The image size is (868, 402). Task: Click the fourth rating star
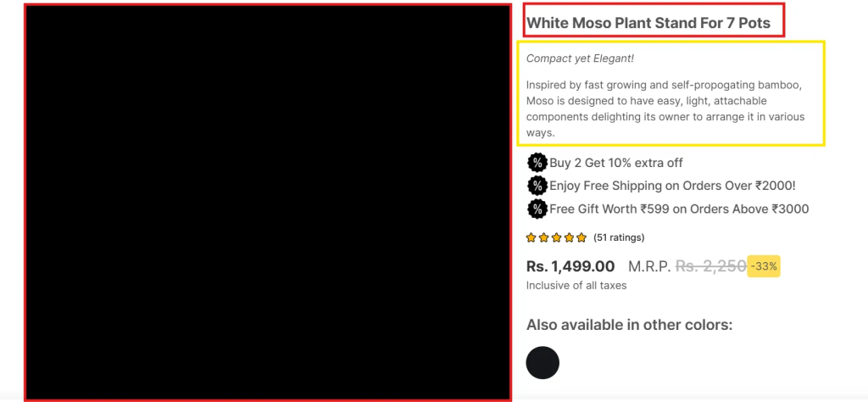[x=569, y=237]
